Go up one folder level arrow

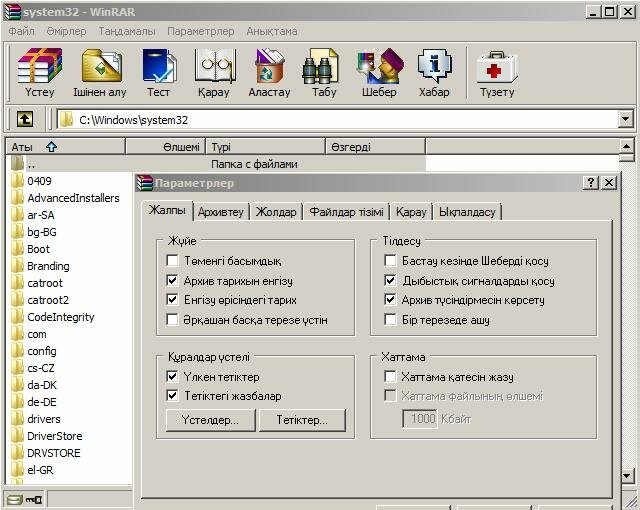(x=24, y=120)
